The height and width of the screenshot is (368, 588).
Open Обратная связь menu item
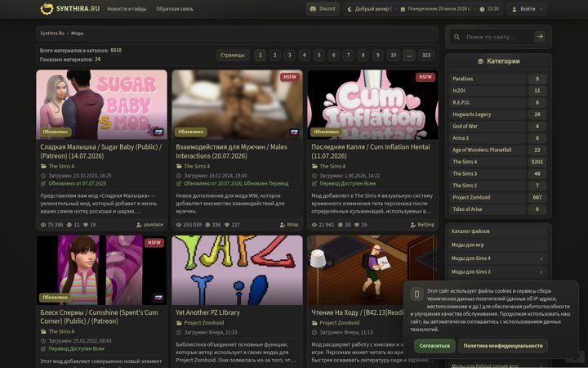[x=175, y=9]
